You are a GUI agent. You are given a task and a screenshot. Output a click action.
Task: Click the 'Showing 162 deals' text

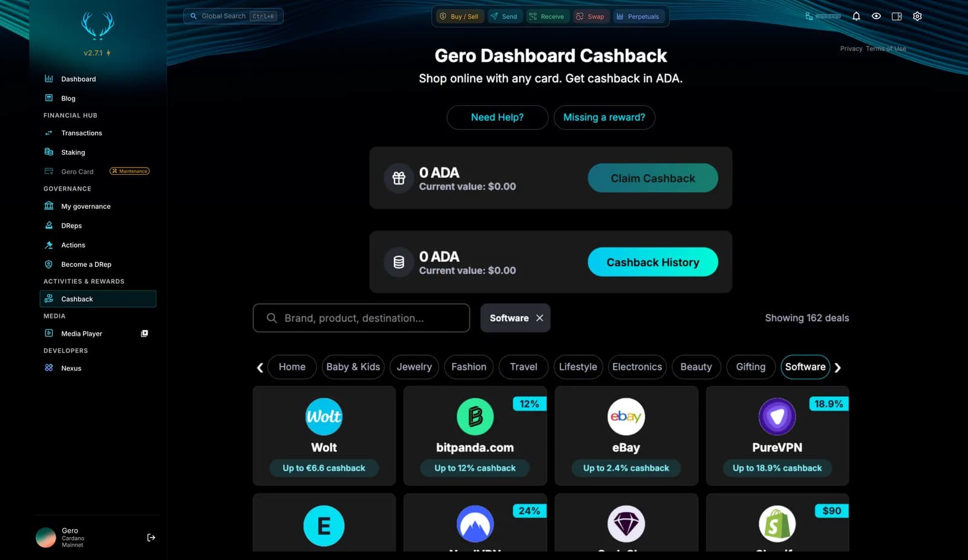(x=807, y=318)
